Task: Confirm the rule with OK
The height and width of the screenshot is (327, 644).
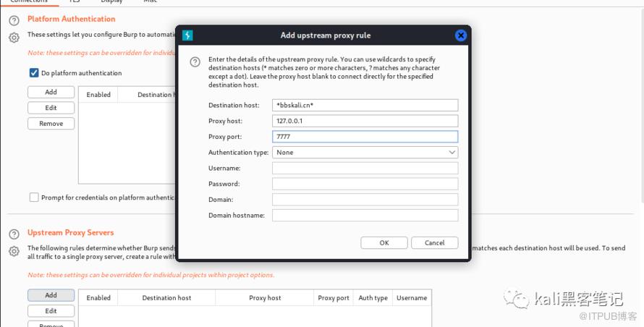Action: (384, 243)
